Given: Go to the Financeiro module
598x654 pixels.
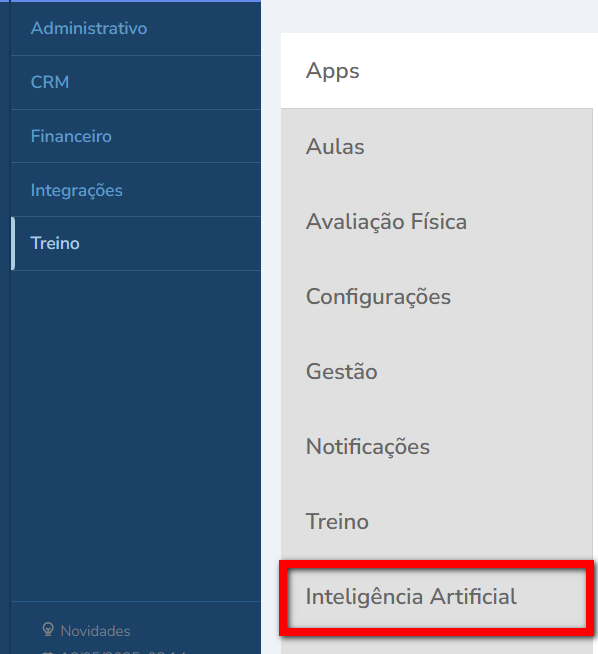Looking at the screenshot, I should click(x=71, y=136).
